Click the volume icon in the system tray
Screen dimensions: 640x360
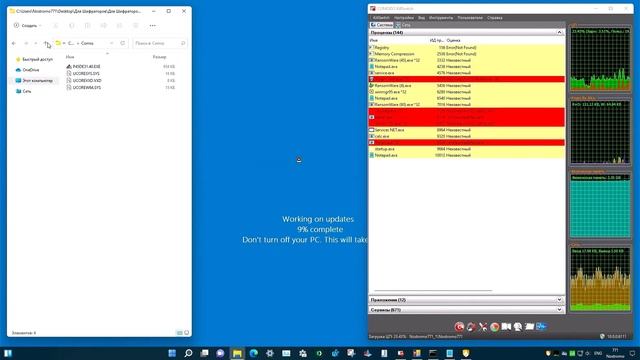pos(588,353)
